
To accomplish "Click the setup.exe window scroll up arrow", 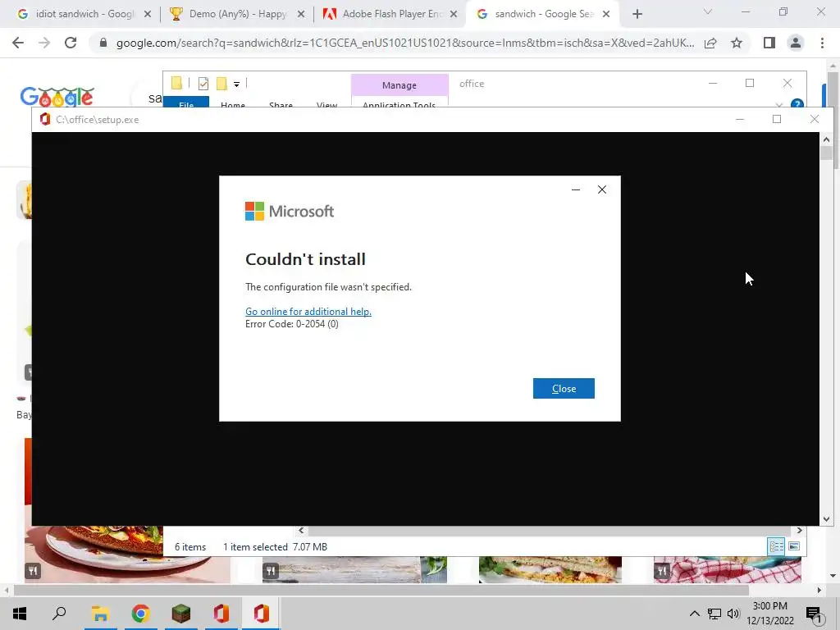I will (826, 139).
